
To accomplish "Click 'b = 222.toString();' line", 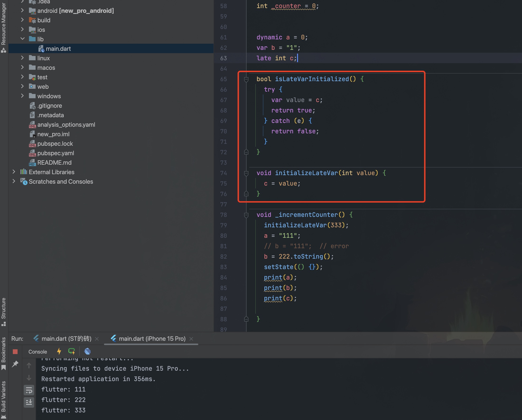I will 299,257.
